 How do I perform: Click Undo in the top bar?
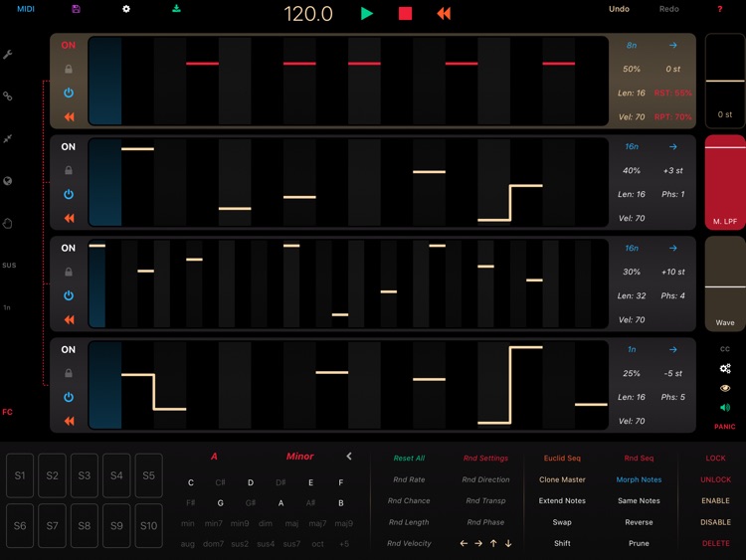[619, 9]
